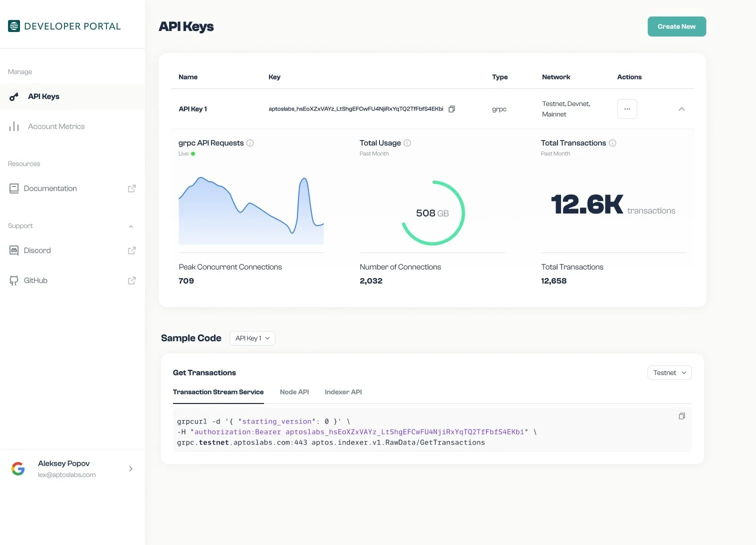This screenshot has height=545, width=756.
Task: Click the lex@aptoslabs.com email text
Action: [66, 475]
